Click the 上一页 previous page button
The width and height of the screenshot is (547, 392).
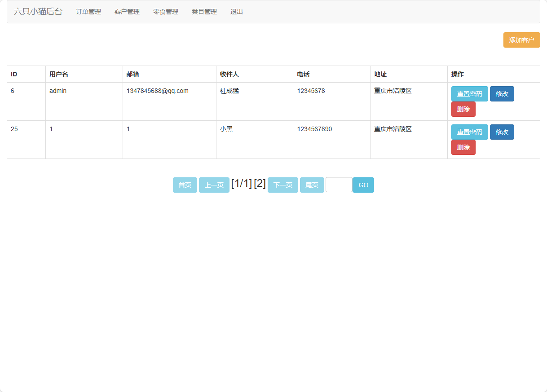[x=214, y=185]
